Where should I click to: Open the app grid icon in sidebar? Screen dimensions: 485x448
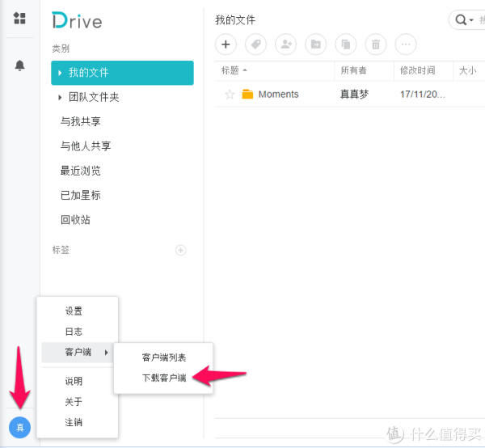point(20,18)
